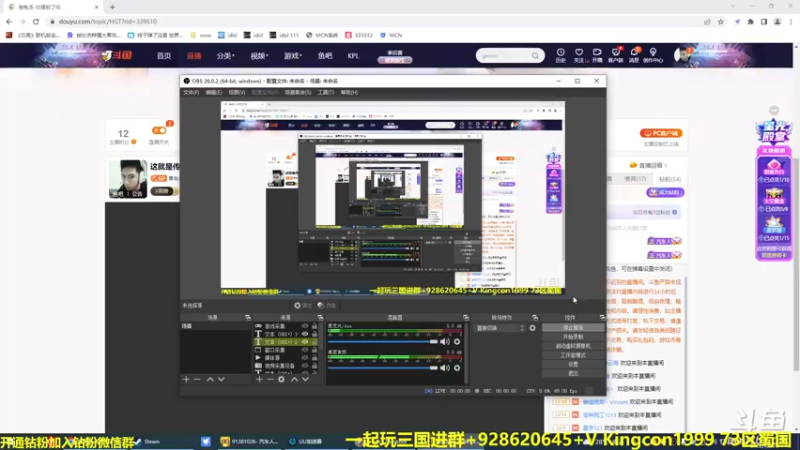The image size is (800, 450).
Task: Expand the 分类 category dropdown in Douyu nav
Action: (225, 56)
